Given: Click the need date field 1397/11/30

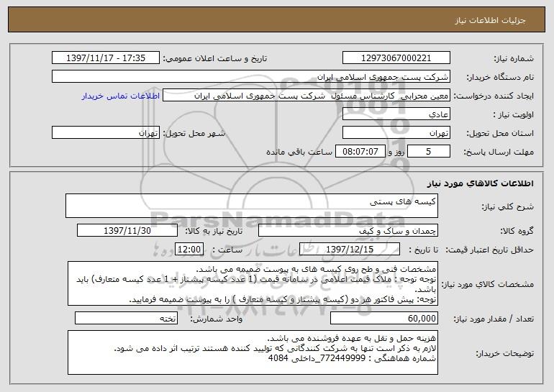Looking at the screenshot, I should pos(127,231).
